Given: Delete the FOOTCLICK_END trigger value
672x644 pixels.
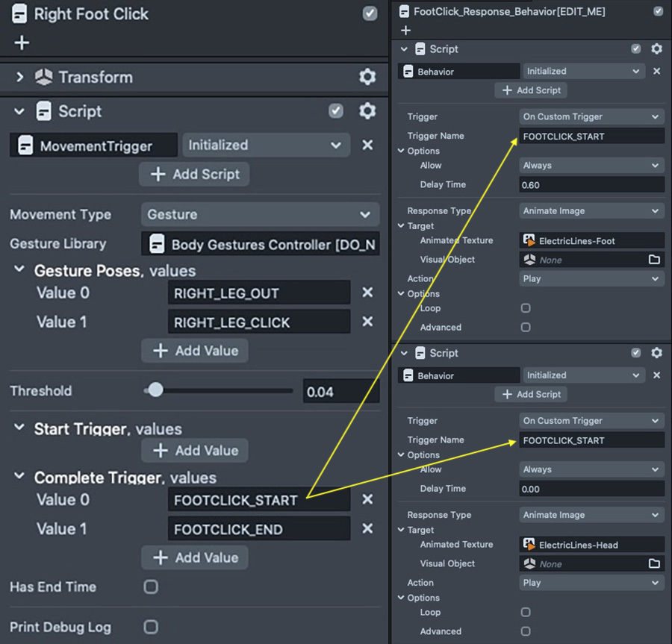Looking at the screenshot, I should [367, 529].
